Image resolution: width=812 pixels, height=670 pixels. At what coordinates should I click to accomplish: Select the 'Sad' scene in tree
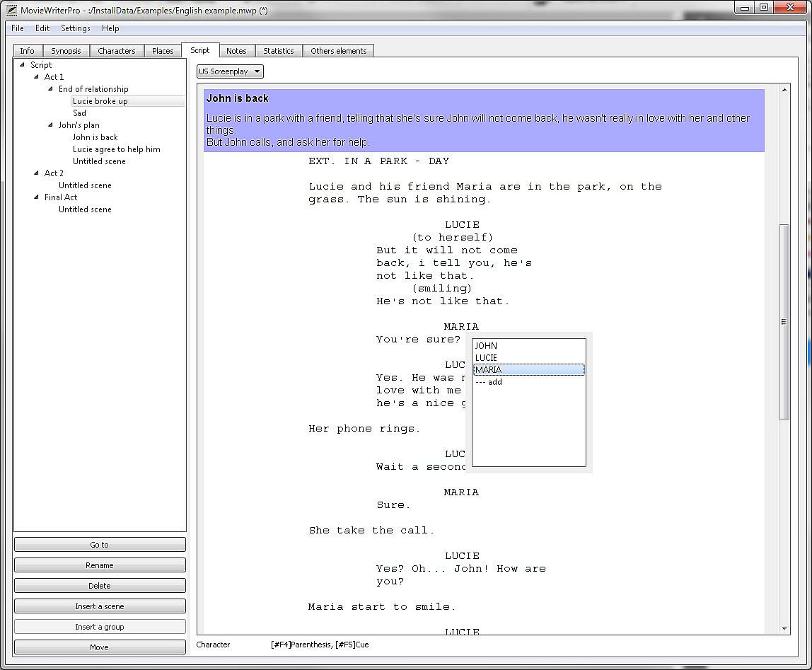click(x=79, y=113)
